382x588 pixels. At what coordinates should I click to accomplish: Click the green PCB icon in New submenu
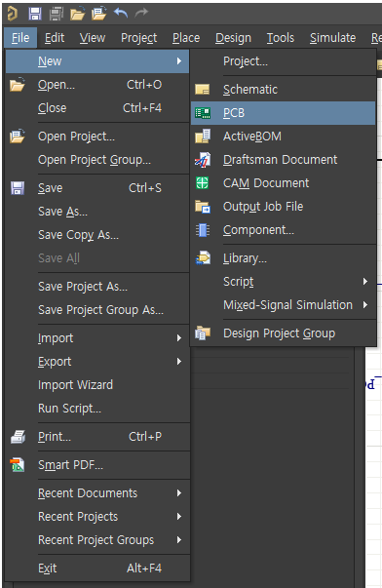click(x=203, y=113)
